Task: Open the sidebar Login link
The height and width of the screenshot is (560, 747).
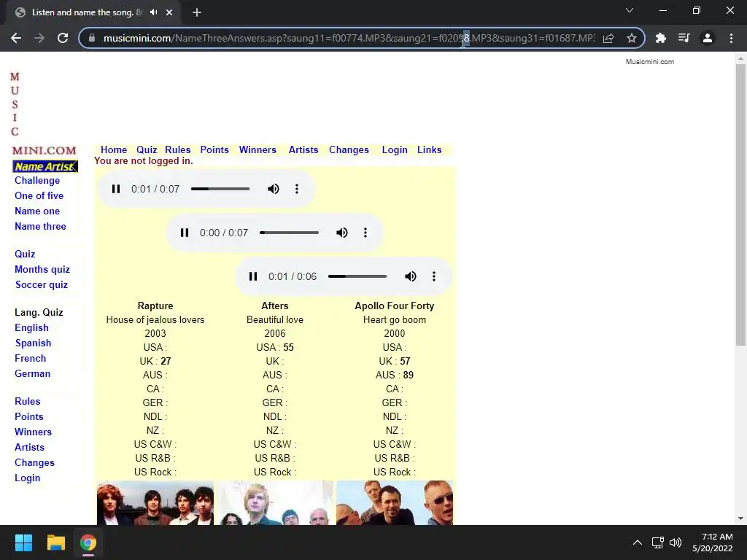Action: point(27,478)
